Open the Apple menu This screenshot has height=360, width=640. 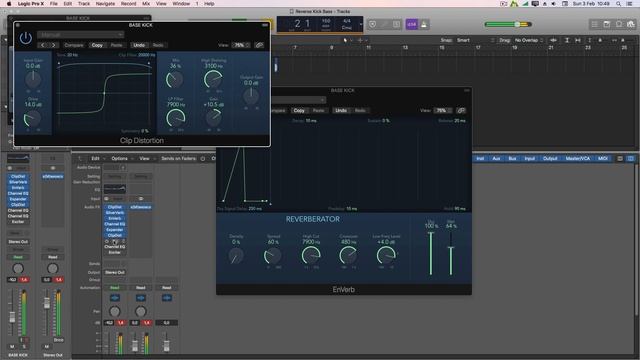9,4
